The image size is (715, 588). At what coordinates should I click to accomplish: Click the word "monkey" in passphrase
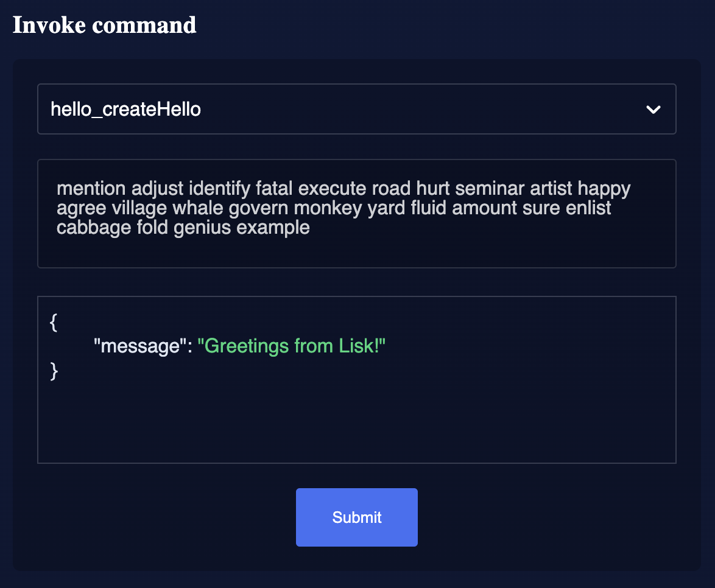pos(328,209)
